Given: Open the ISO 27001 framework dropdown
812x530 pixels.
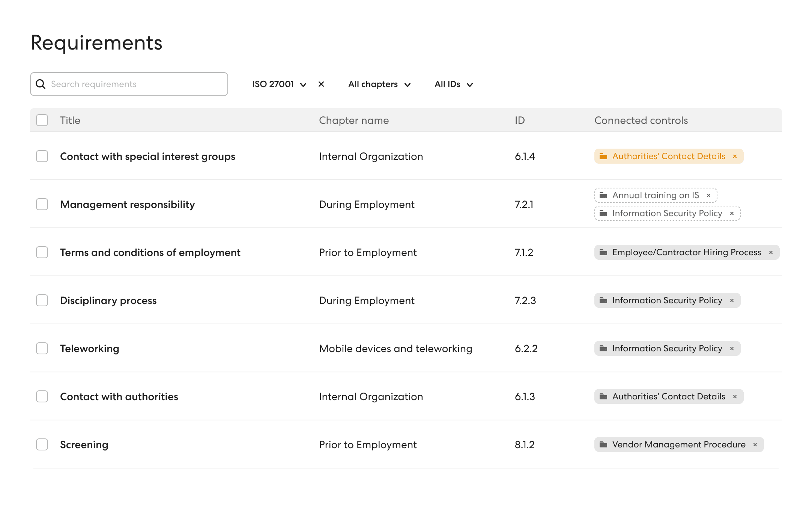Looking at the screenshot, I should pyautogui.click(x=279, y=84).
